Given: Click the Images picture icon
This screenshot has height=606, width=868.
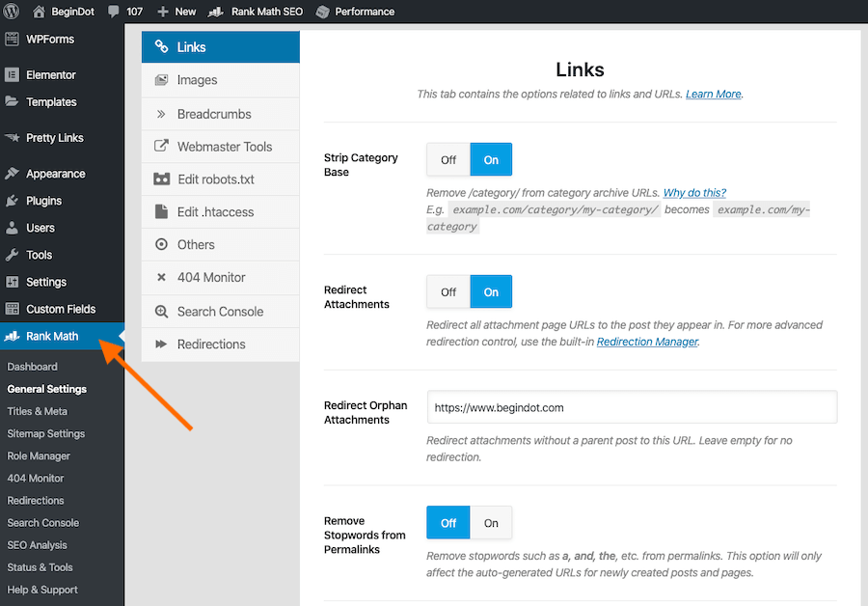Looking at the screenshot, I should (x=161, y=80).
